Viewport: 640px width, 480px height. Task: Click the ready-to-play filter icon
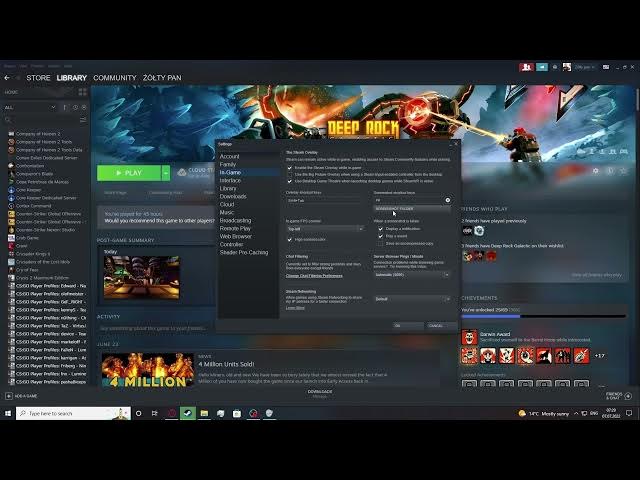[x=84, y=107]
